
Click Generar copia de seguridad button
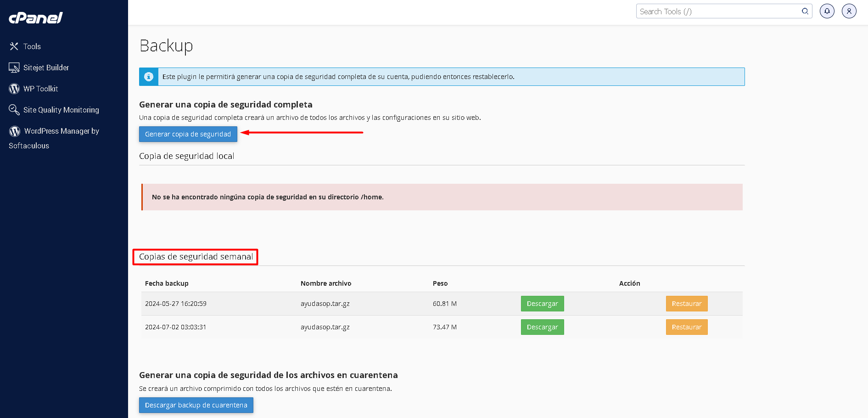[188, 134]
